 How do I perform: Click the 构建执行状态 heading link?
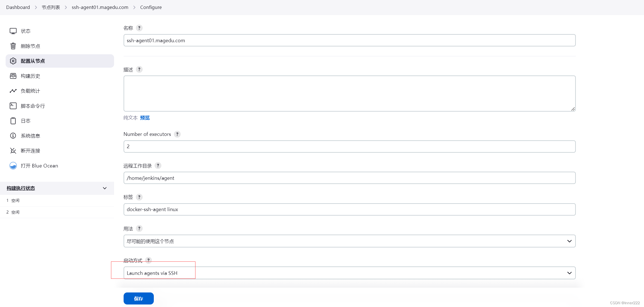21,188
